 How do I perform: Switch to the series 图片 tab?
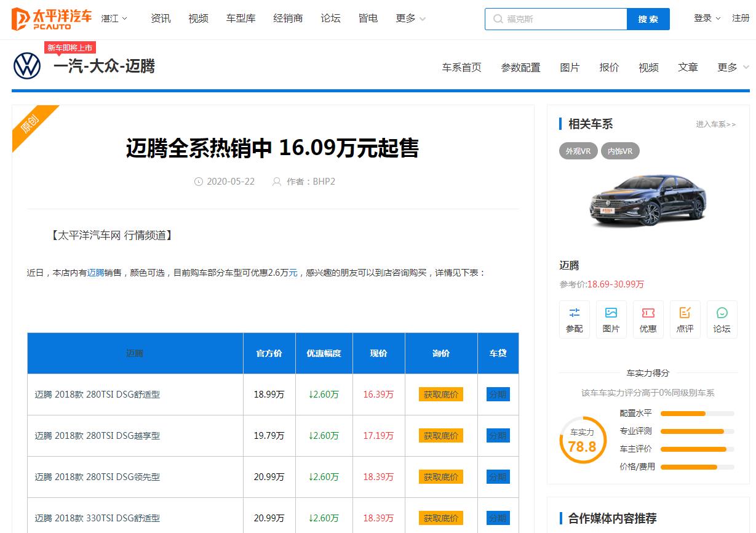[x=570, y=68]
